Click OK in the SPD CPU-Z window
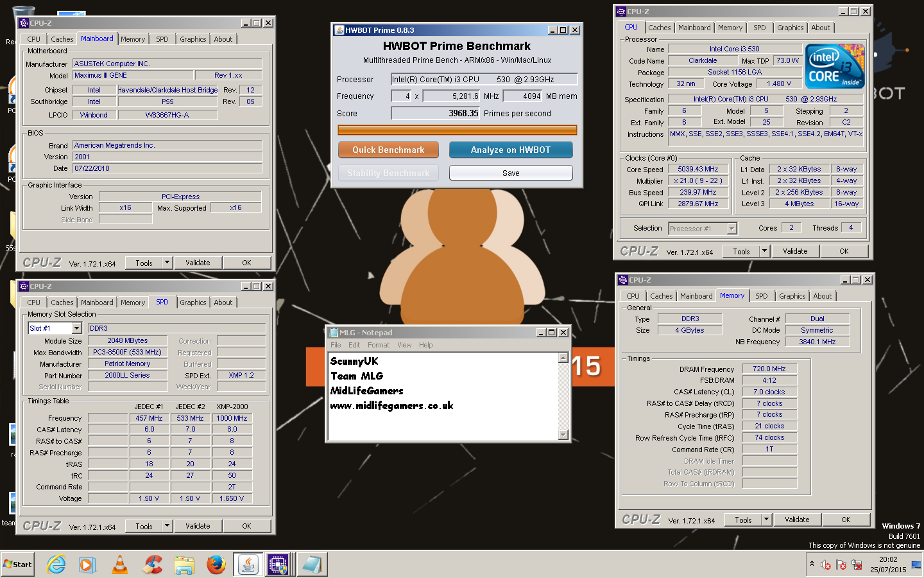This screenshot has height=578, width=924. [x=246, y=526]
